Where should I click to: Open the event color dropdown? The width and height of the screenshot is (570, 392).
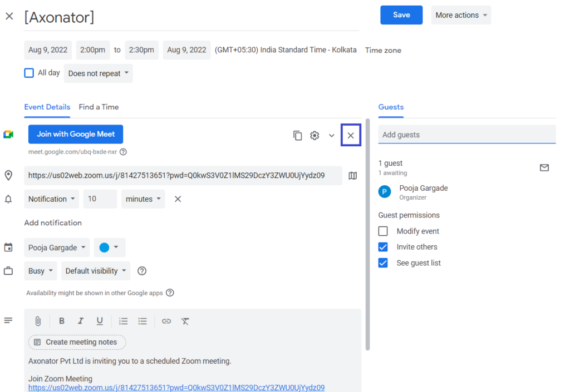[110, 247]
